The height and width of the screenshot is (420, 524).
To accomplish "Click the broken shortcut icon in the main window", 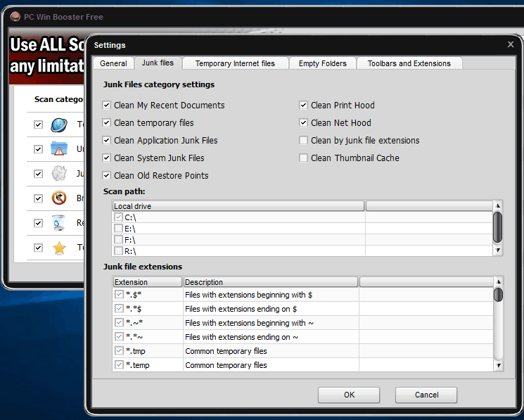I will 59,198.
